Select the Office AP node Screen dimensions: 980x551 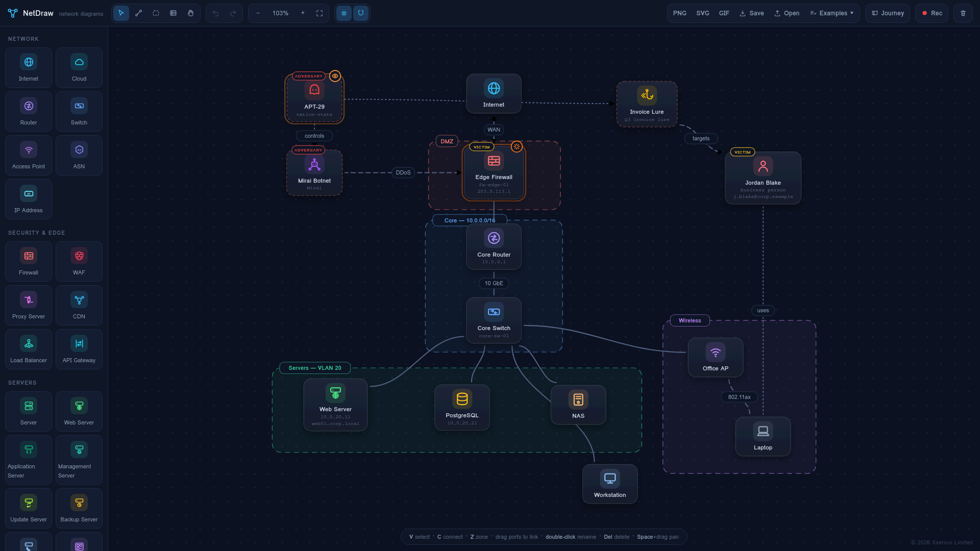tap(716, 358)
